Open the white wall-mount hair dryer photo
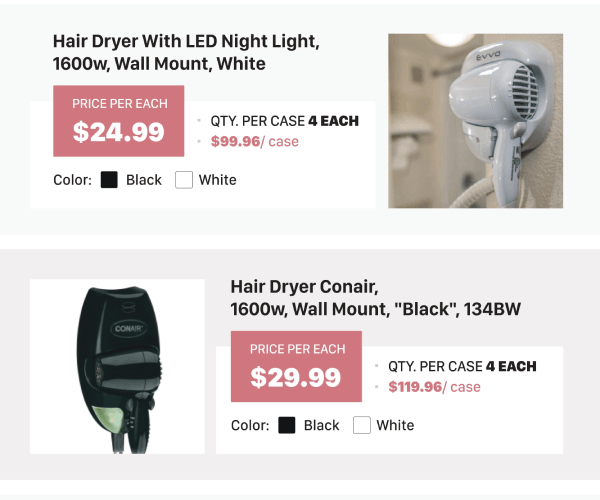This screenshot has height=500, width=600. pos(475,120)
